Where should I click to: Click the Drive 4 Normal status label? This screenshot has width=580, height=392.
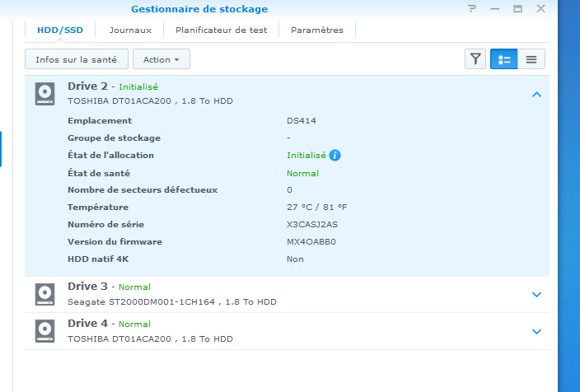click(134, 324)
